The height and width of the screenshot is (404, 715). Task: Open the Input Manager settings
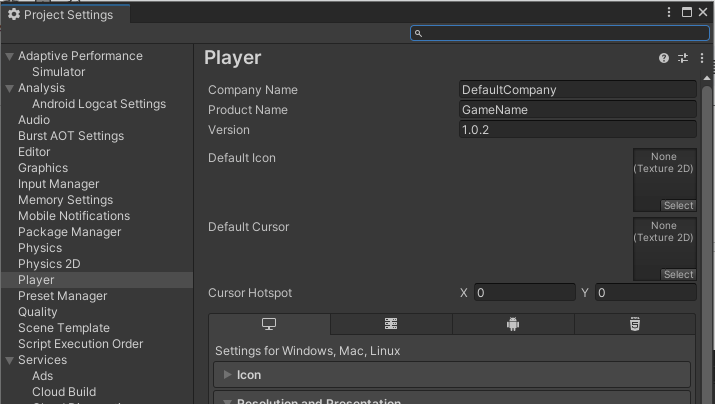click(x=58, y=184)
